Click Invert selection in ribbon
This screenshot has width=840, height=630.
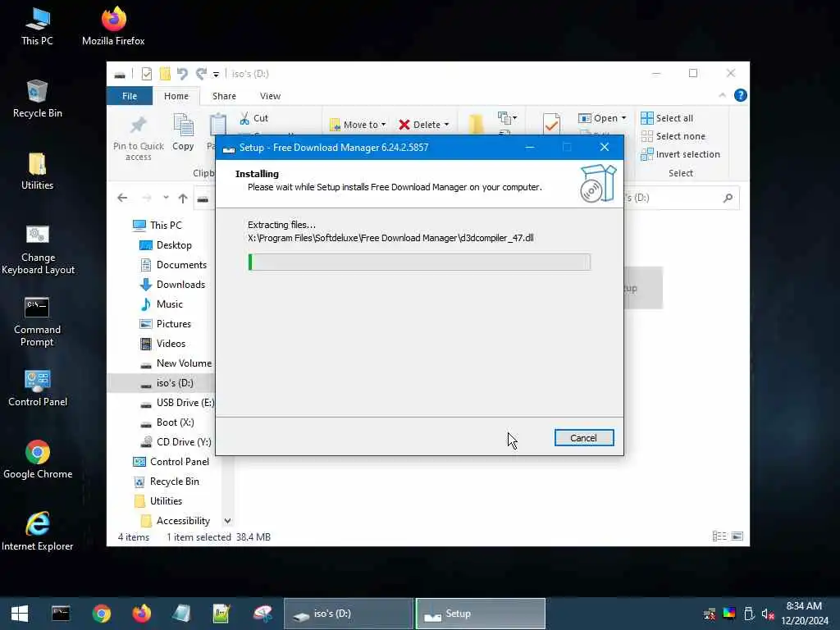point(680,154)
